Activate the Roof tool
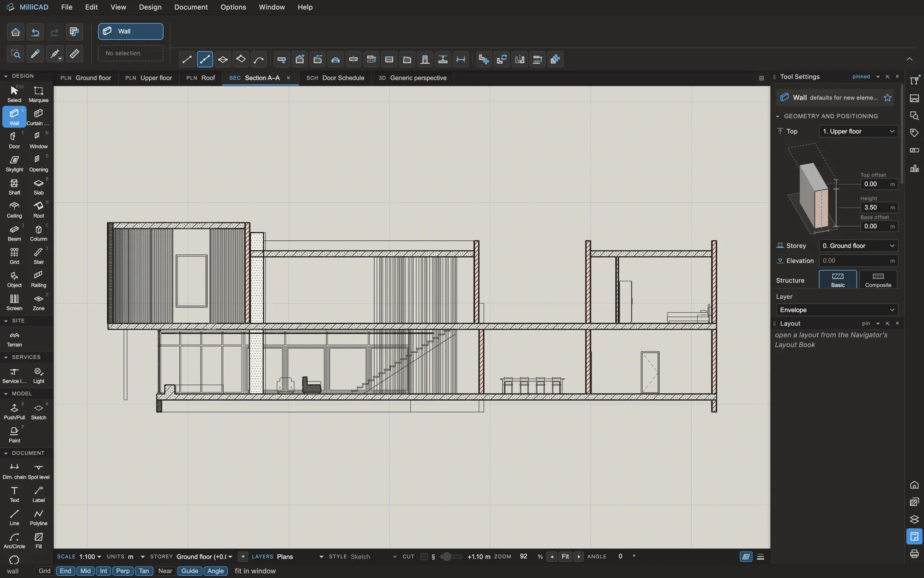This screenshot has height=578, width=924. [38, 209]
